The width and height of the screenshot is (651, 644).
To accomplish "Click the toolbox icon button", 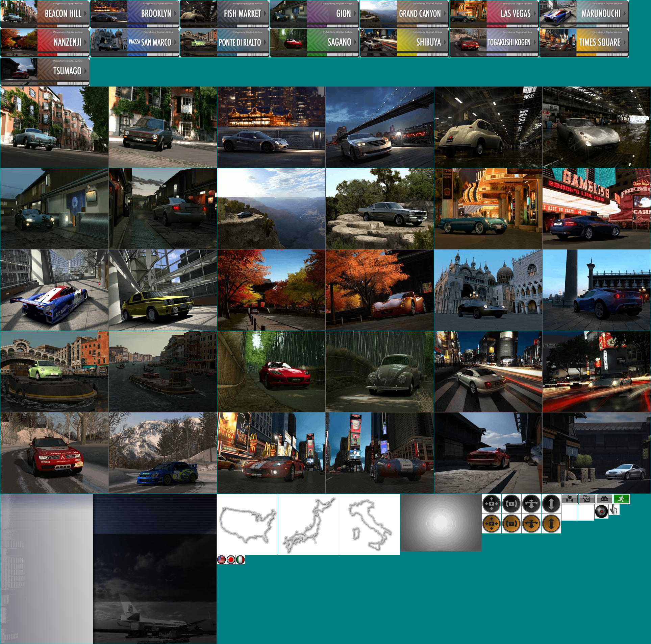I will point(604,499).
